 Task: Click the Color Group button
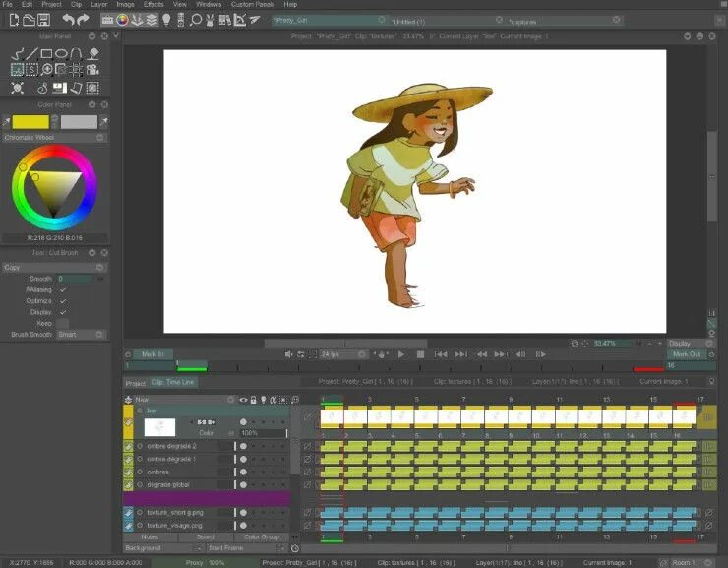click(262, 536)
